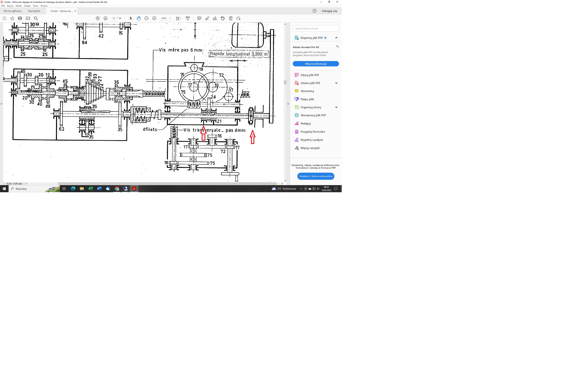588x377 pixels.
Task: Close the Cholet - Notice document tab
Action: tap(75, 11)
